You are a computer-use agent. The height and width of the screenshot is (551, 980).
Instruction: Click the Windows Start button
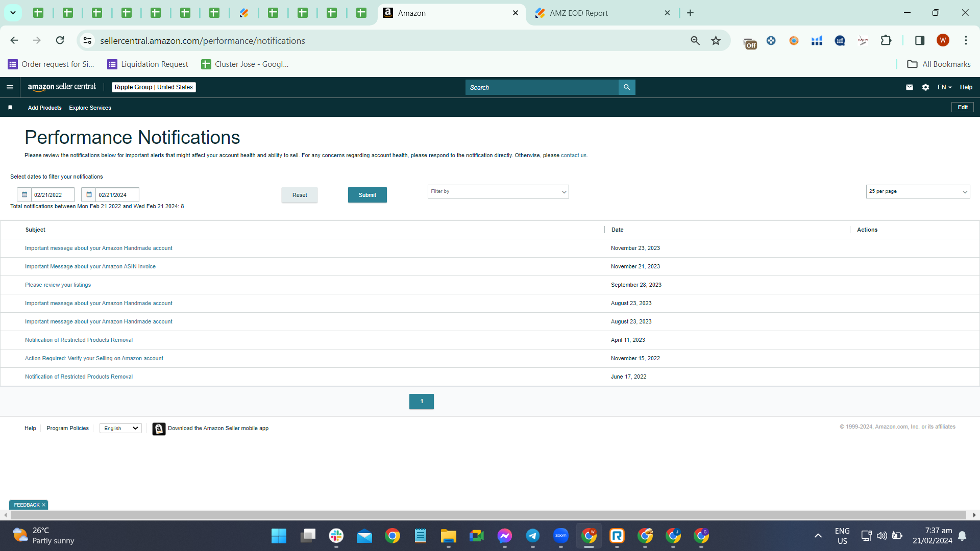279,536
